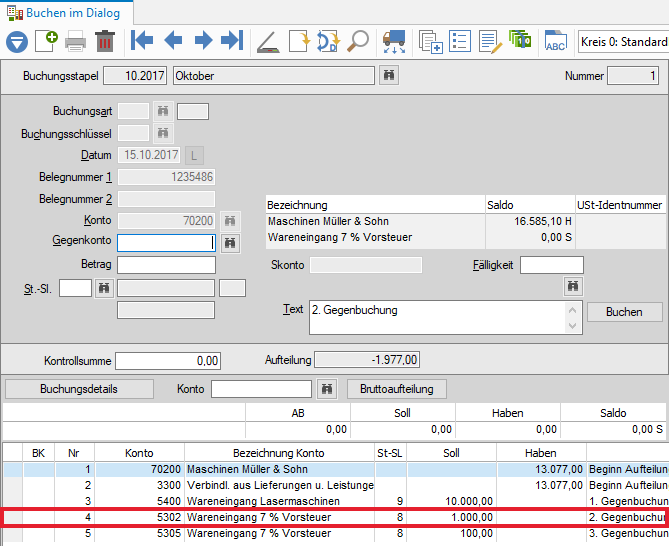The width and height of the screenshot is (669, 546).
Task: Click binoculars next to lower Konto field
Action: [327, 389]
